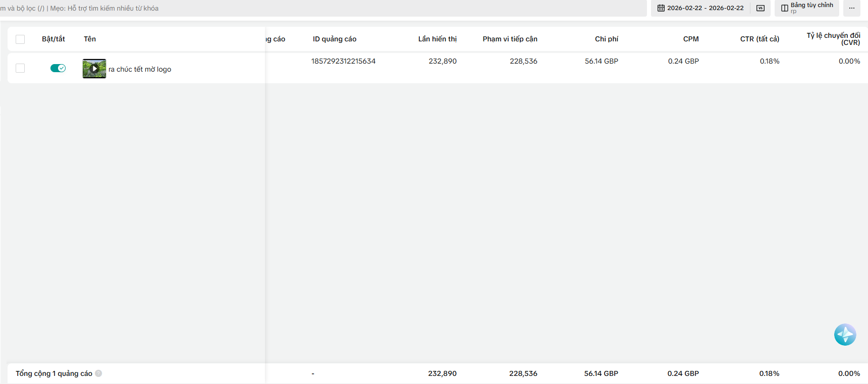Sort by the CPM column header

pos(691,39)
